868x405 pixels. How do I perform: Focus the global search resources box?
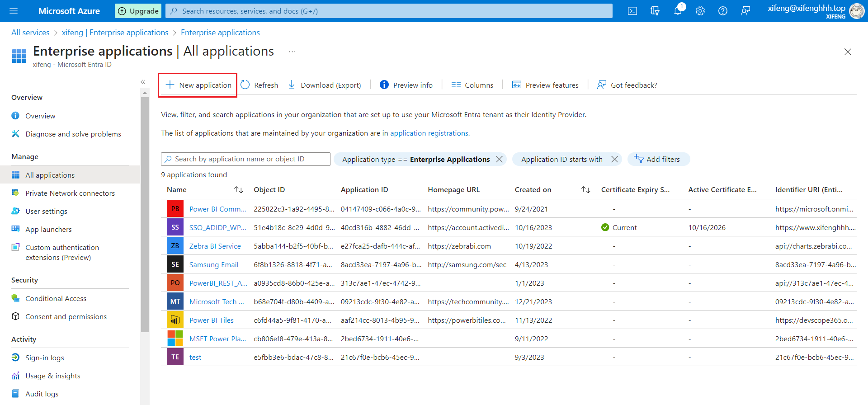[389, 11]
